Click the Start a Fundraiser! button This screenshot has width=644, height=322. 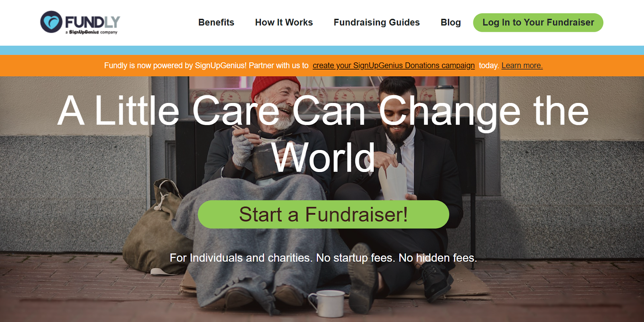pos(323,214)
